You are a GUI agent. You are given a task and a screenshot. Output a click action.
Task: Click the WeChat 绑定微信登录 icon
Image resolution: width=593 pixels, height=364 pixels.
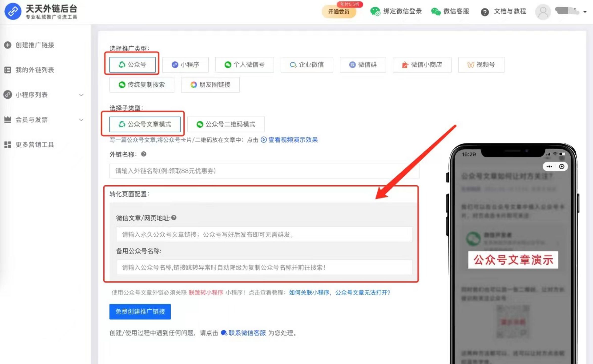pos(375,12)
